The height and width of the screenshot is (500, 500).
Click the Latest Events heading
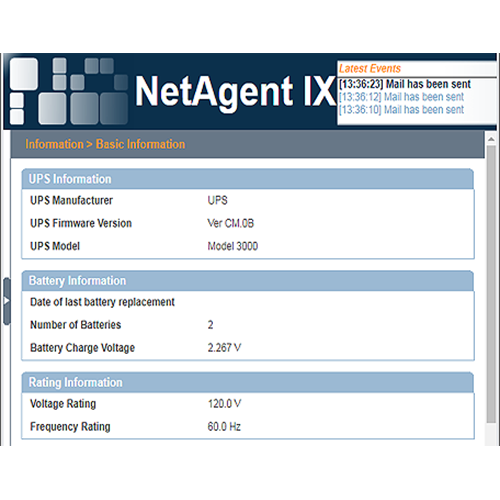[370, 69]
